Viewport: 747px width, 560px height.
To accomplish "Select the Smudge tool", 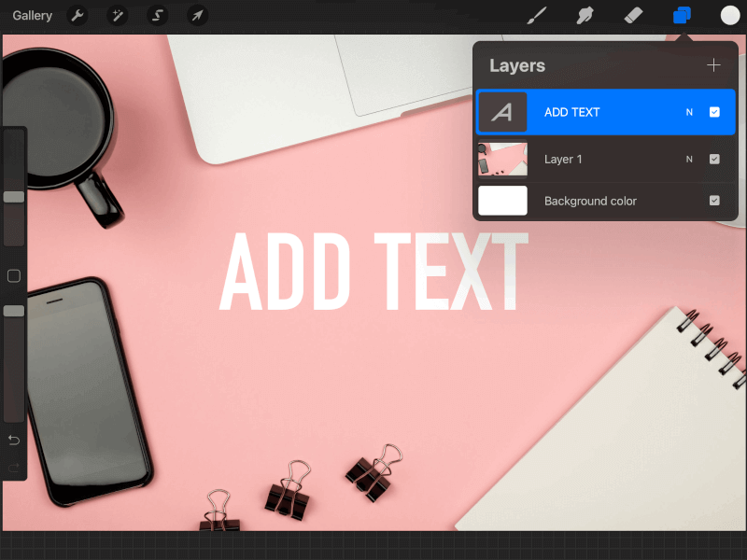I will [585, 16].
